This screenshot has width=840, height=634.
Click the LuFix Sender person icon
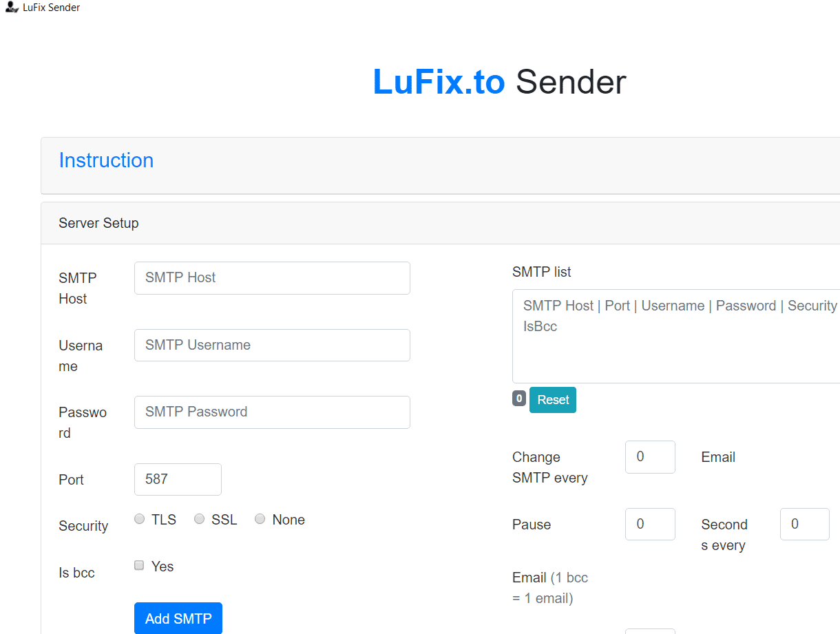(x=11, y=7)
